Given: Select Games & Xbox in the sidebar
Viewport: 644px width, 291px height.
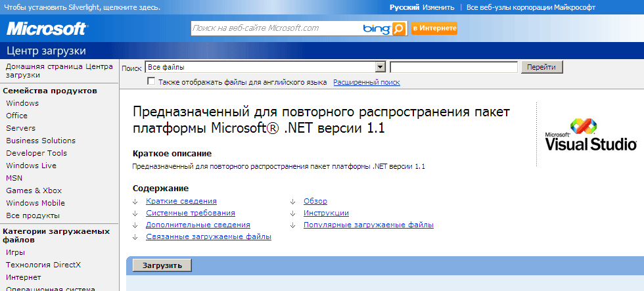Looking at the screenshot, I should point(34,190).
